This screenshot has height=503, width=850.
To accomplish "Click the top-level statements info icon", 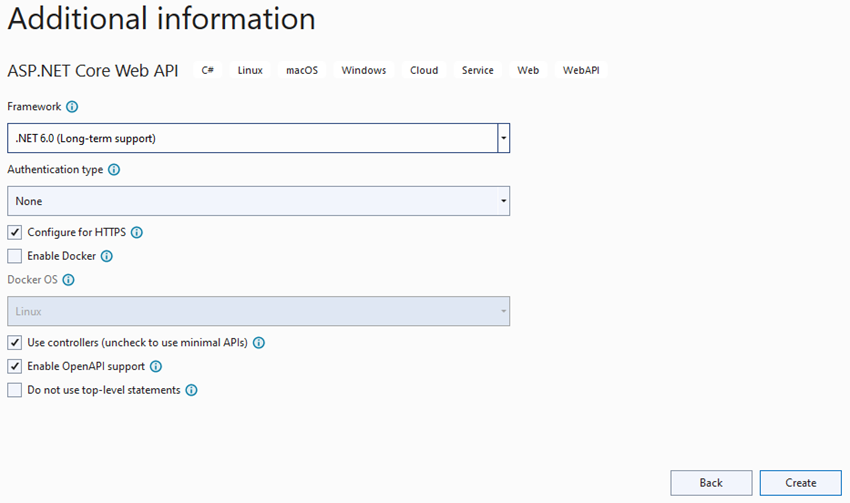I will pyautogui.click(x=191, y=391).
